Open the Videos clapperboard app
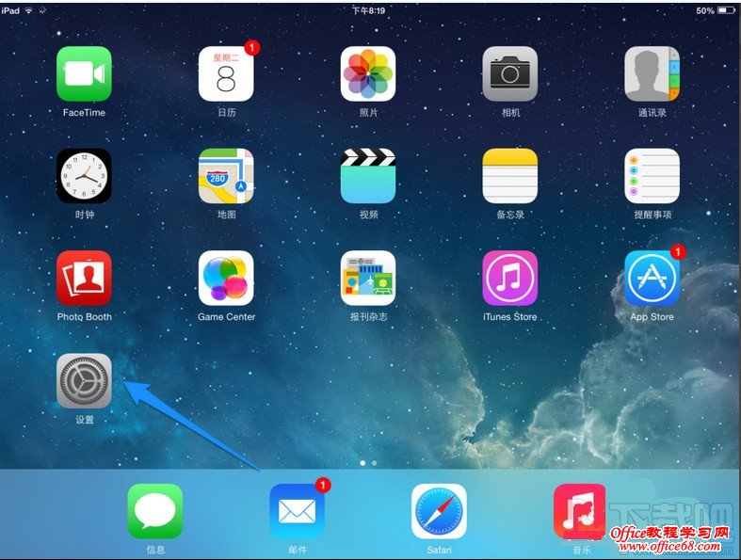 (368, 176)
